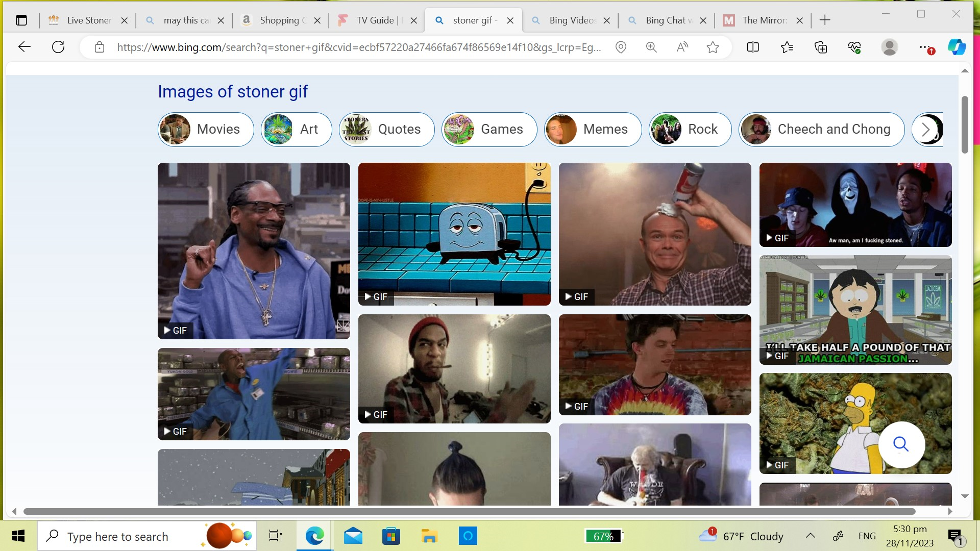This screenshot has height=551, width=980.
Task: Open Task View in the taskbar
Action: coord(276,536)
